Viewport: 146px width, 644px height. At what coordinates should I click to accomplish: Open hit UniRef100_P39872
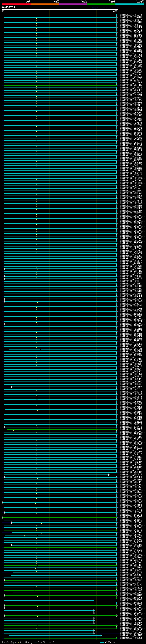pyautogui.click(x=131, y=201)
